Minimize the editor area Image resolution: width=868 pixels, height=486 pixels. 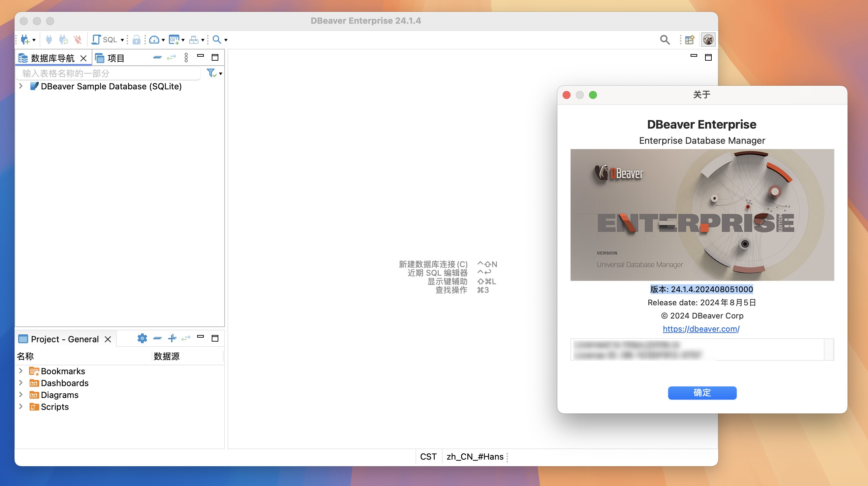point(694,56)
